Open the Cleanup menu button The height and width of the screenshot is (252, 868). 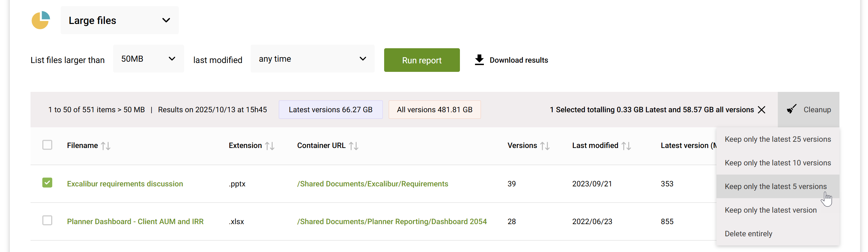(808, 110)
